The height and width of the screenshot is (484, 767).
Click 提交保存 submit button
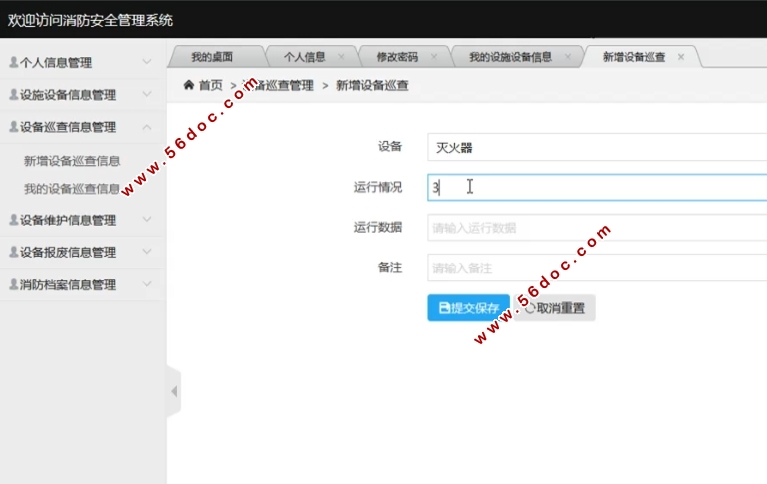tap(468, 308)
